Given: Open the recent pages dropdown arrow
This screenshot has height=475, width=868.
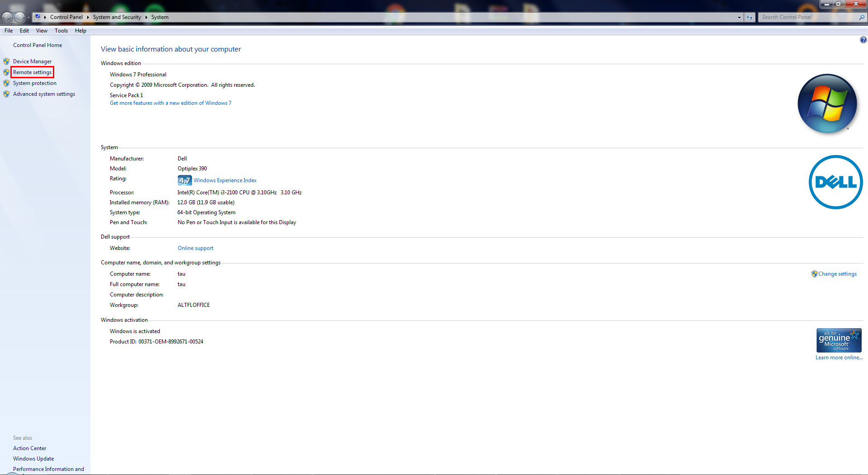Looking at the screenshot, I should (x=28, y=18).
